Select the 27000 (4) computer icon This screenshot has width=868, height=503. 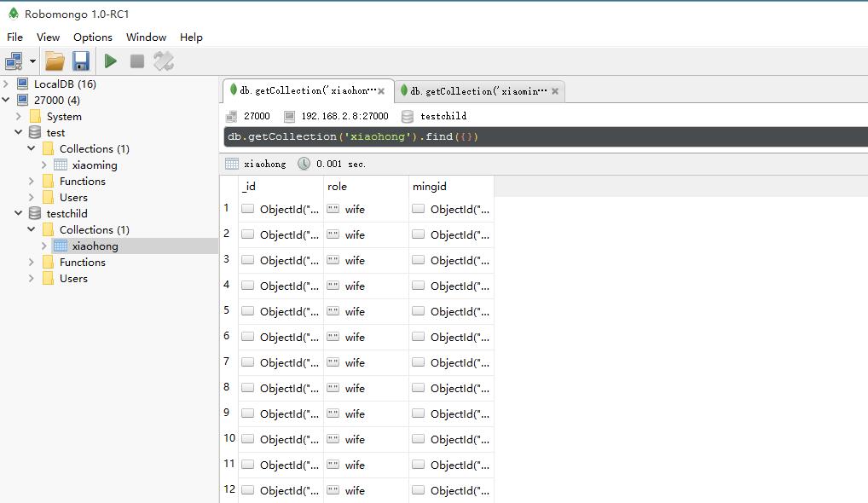(23, 100)
